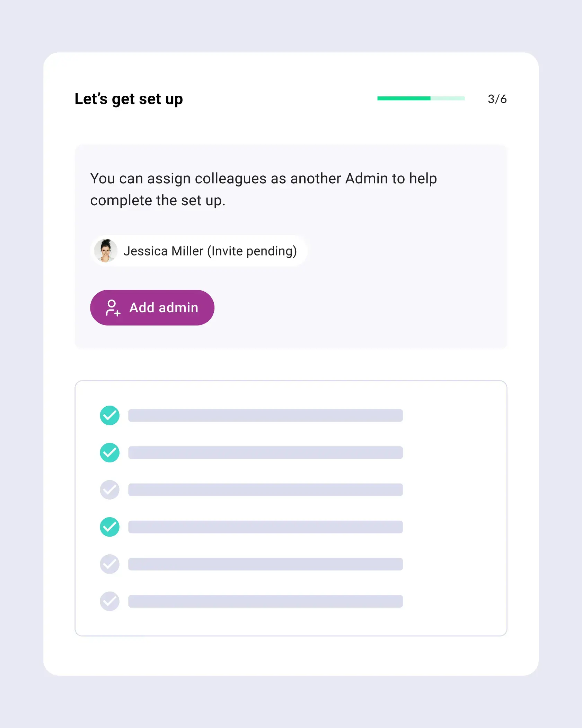Click the green checkmark on the first checklist item
582x728 pixels.
(109, 415)
